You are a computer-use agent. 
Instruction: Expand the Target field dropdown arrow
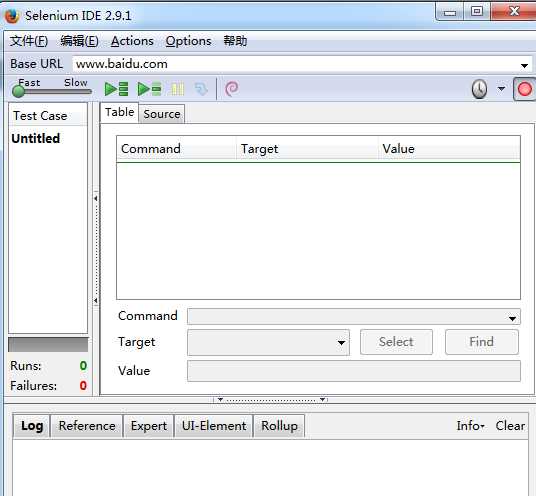click(x=341, y=343)
